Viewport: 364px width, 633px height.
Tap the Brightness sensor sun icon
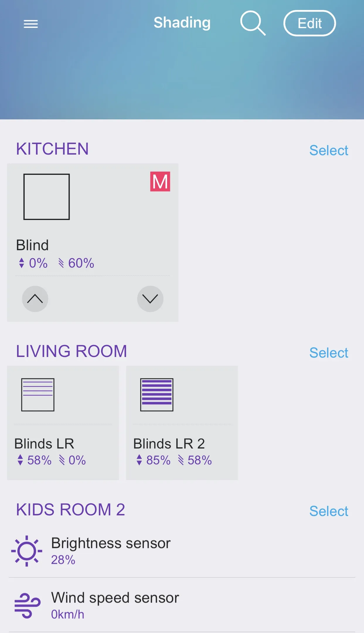point(27,551)
